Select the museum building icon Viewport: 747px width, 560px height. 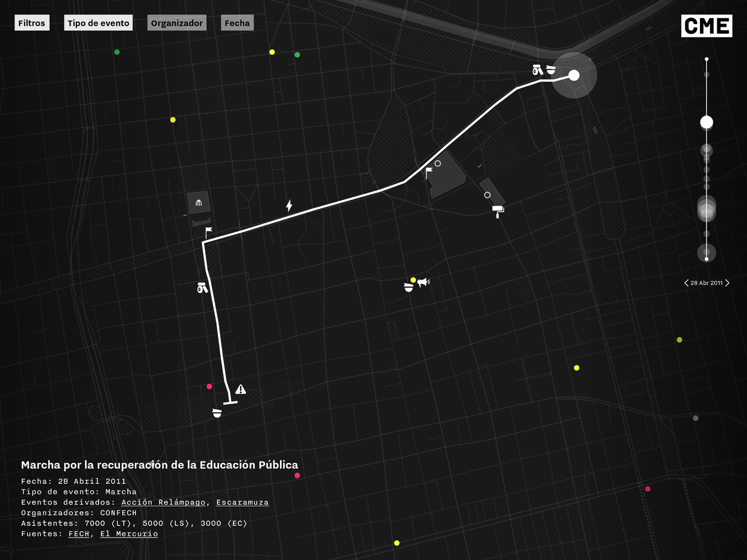198,202
